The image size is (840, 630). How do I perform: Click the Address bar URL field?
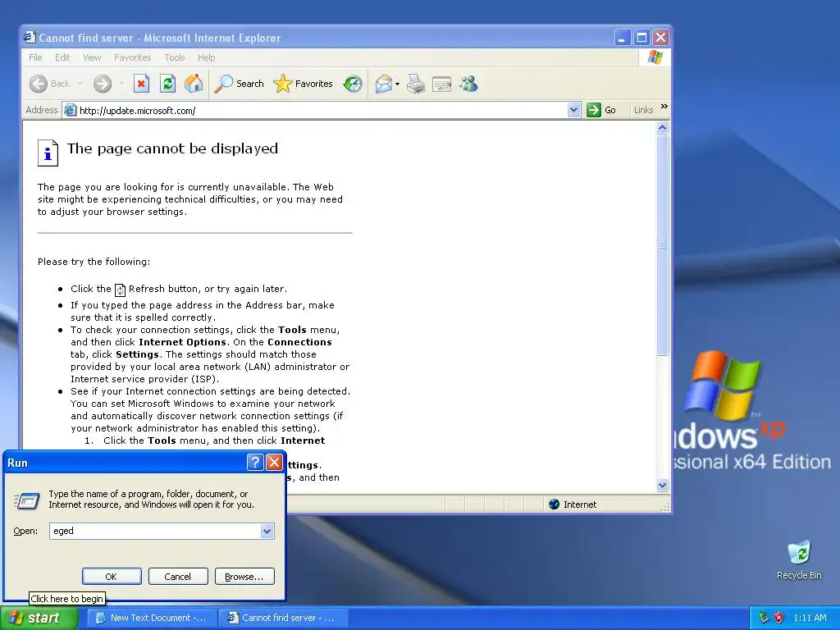pyautogui.click(x=322, y=111)
